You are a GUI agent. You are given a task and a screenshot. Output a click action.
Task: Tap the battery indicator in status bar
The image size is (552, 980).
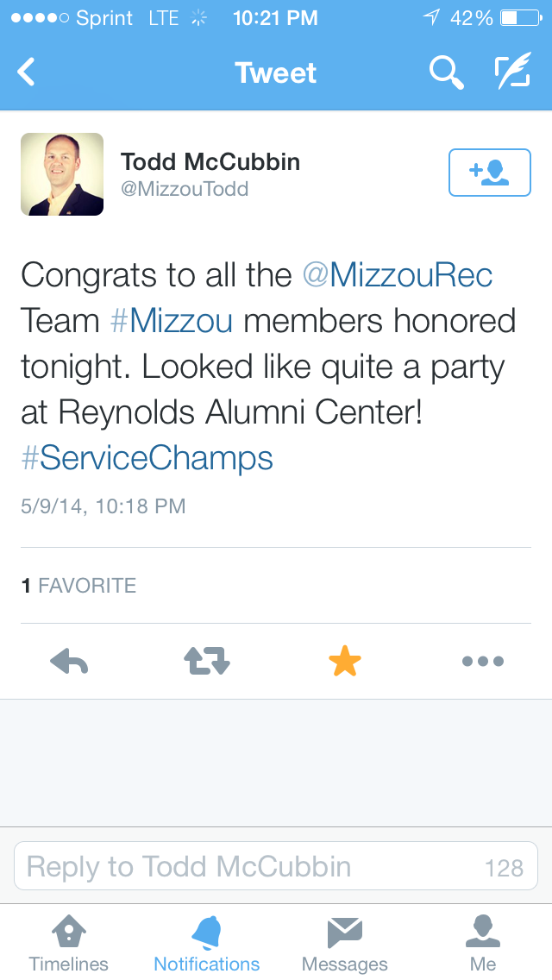520,18
